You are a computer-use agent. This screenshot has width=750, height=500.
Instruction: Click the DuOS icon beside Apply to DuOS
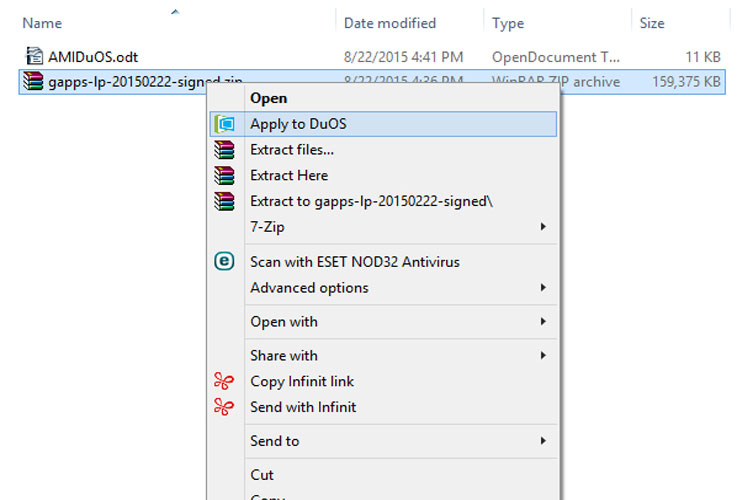[x=224, y=124]
